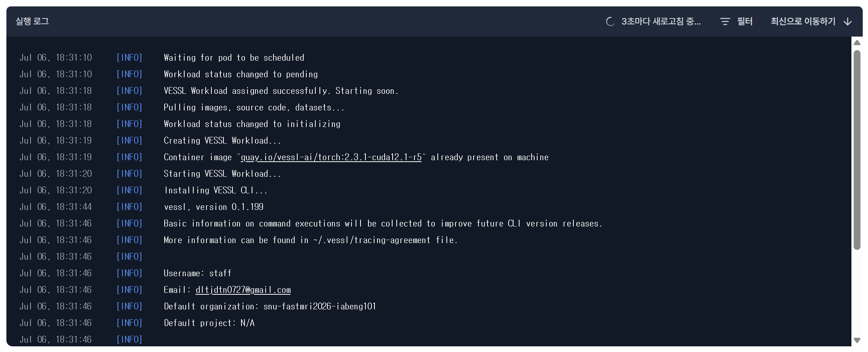
Task: Open the quay.io/vessl-ai/torch container image link
Action: coord(331,157)
